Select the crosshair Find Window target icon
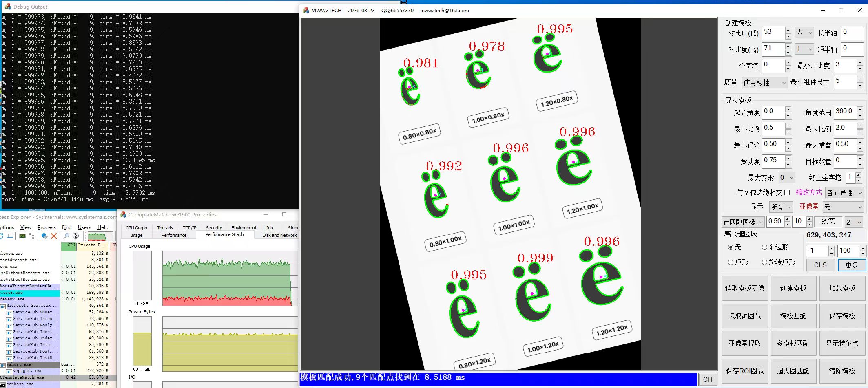868x388 pixels. coord(75,236)
